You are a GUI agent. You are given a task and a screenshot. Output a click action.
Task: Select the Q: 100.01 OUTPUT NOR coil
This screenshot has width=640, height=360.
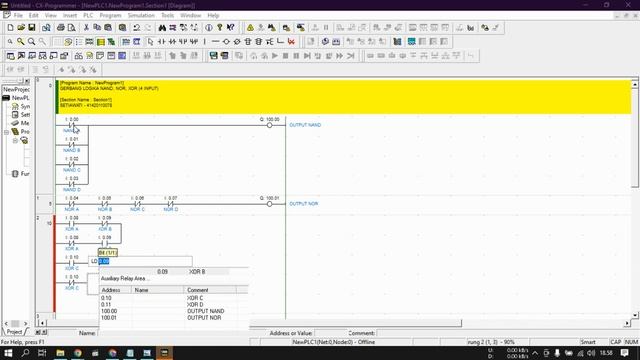pyautogui.click(x=269, y=204)
